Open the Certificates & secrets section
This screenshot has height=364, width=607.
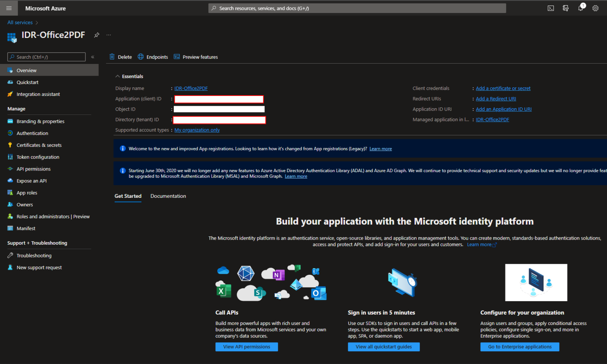(x=39, y=145)
